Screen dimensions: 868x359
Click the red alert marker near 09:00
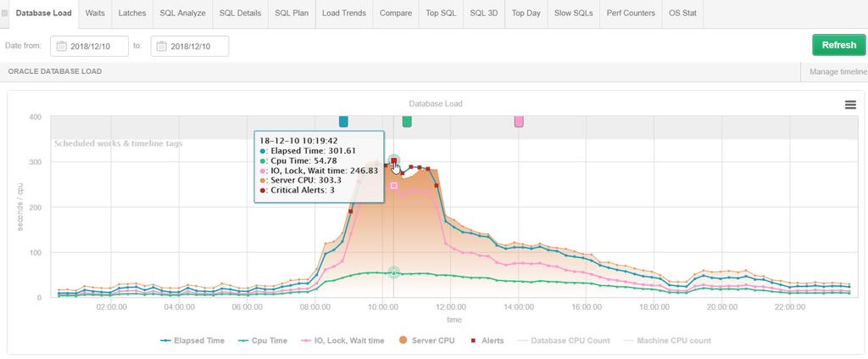(x=350, y=211)
